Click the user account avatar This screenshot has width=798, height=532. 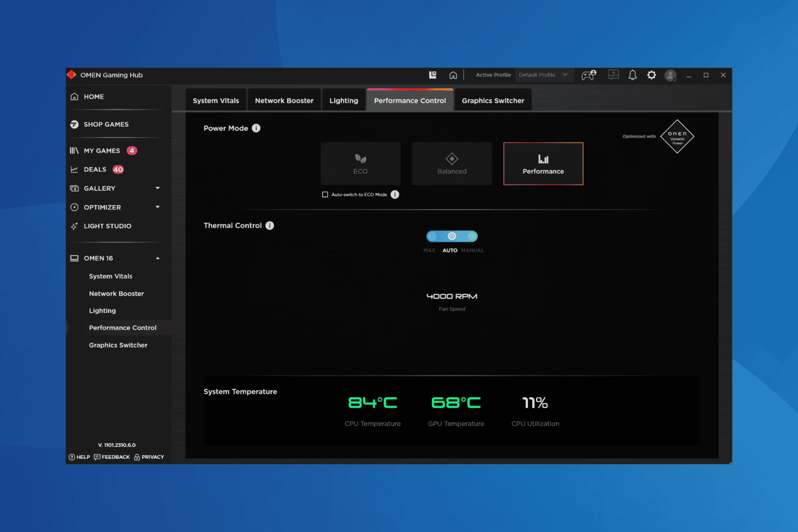click(671, 75)
